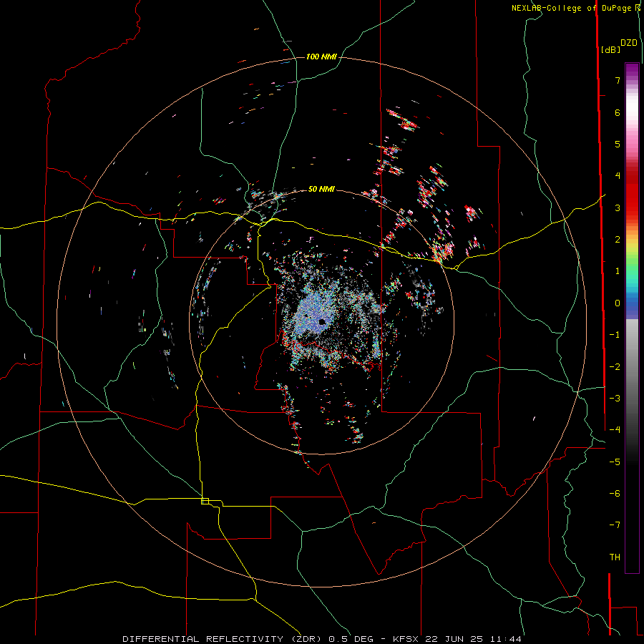The image size is (644, 644).
Task: Click the color scale value -1
Action: point(615,335)
